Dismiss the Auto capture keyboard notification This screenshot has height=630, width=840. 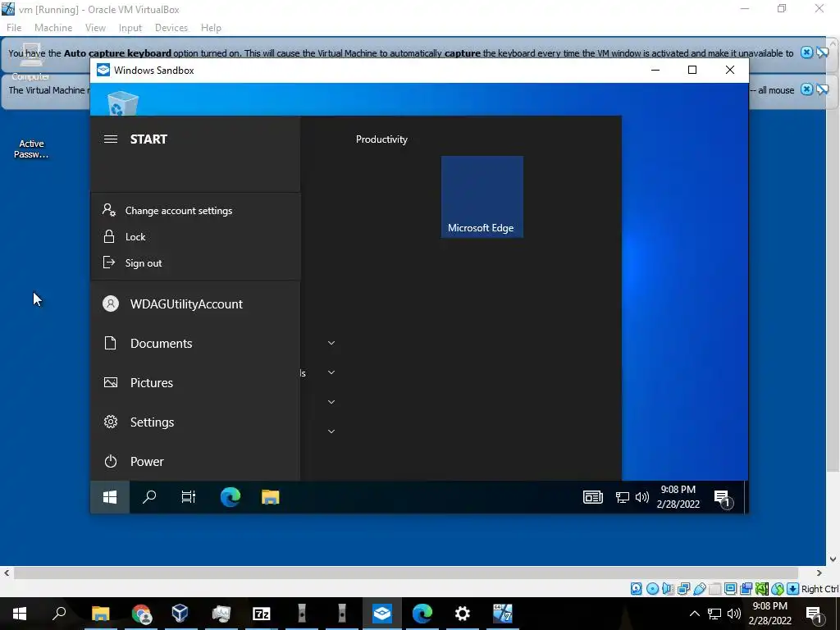point(807,52)
